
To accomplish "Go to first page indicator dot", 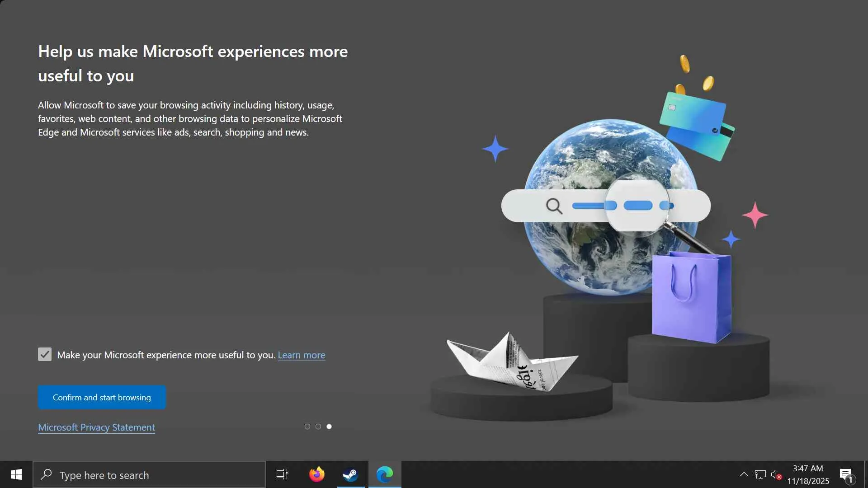I will (307, 427).
